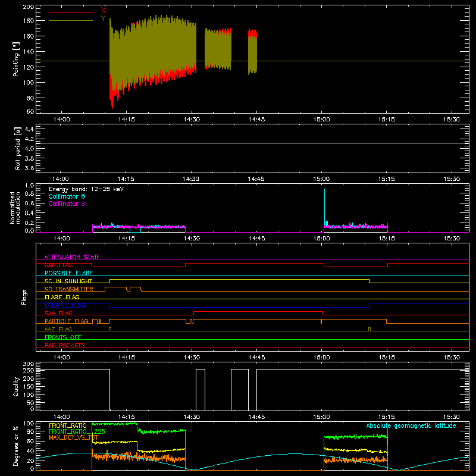The height and width of the screenshot is (476, 476).
Task: Select the red X legend label
Action: pyautogui.click(x=103, y=11)
